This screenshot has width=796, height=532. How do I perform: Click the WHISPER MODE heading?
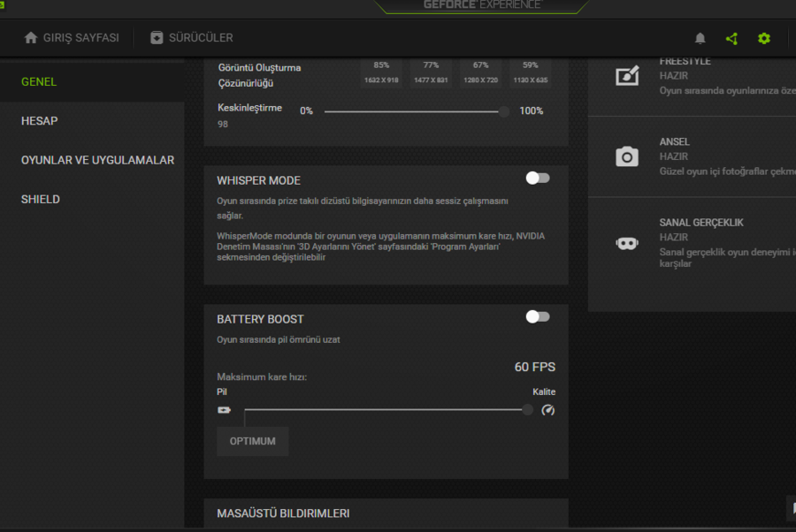click(258, 180)
